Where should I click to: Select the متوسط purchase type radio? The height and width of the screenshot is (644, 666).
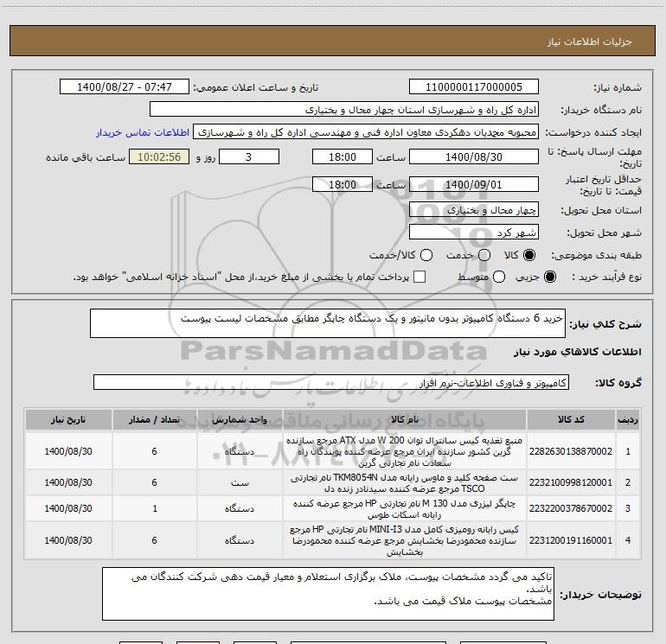click(499, 277)
